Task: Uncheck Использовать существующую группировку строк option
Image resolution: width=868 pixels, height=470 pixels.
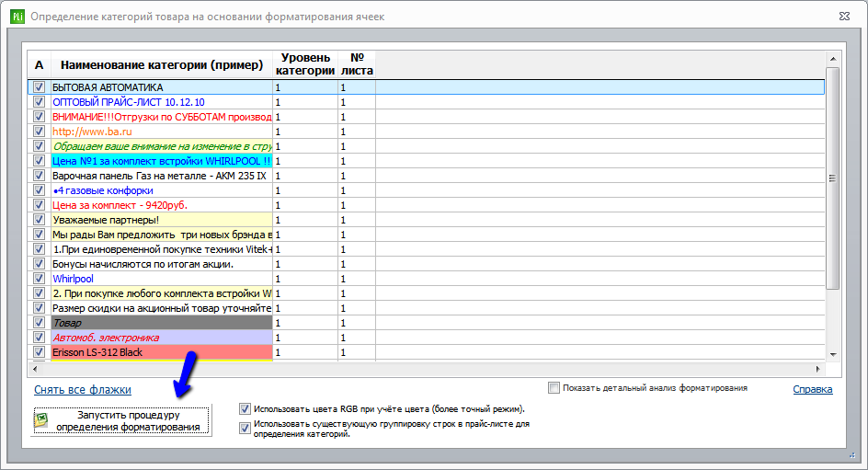Action: click(x=245, y=429)
